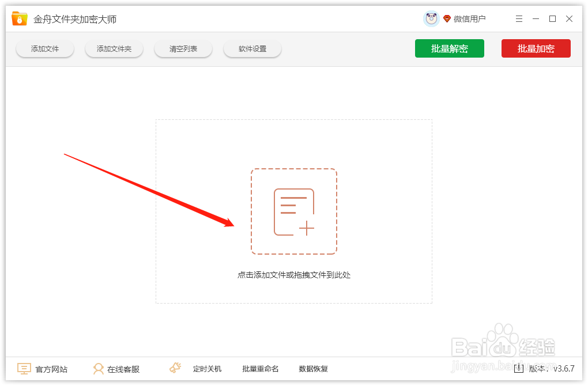Click the 版本 v3.6.7 version text
This screenshot has width=588, height=386.
point(552,369)
